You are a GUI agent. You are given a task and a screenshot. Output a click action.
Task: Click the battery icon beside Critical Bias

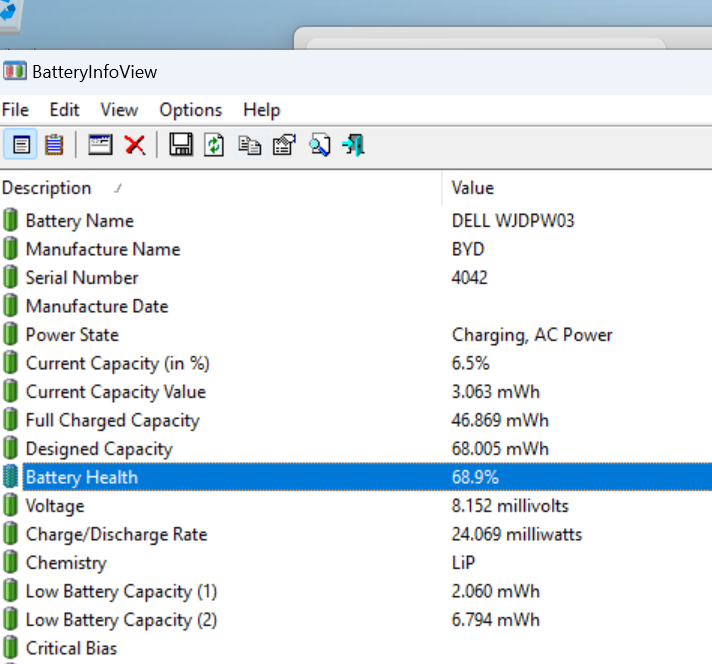[x=10, y=648]
